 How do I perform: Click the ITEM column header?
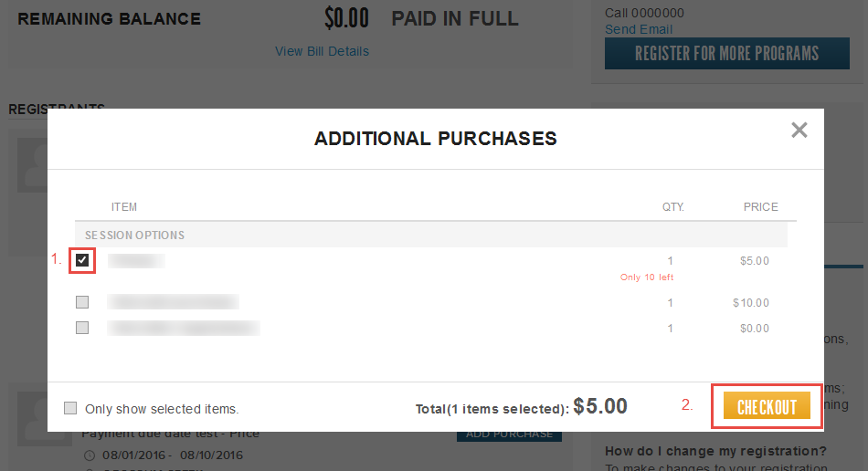(124, 207)
